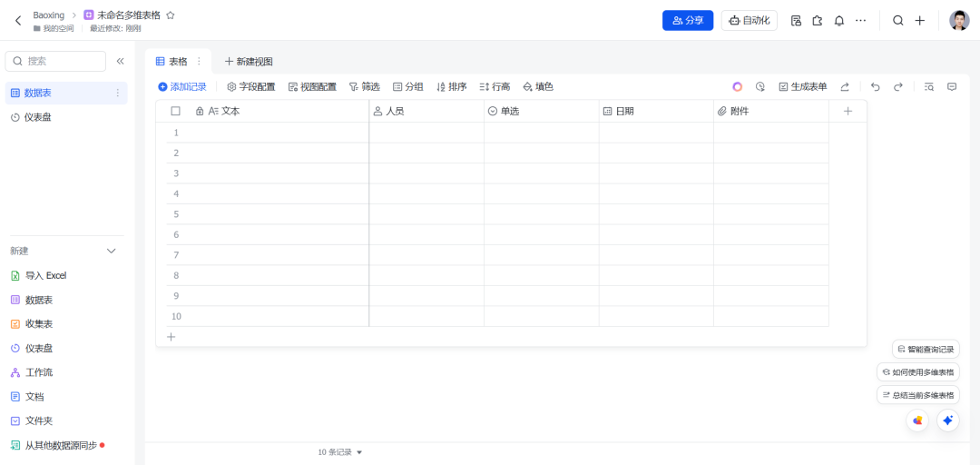Click the lock icon on the 文本 column
This screenshot has height=465, width=980.
coord(200,112)
